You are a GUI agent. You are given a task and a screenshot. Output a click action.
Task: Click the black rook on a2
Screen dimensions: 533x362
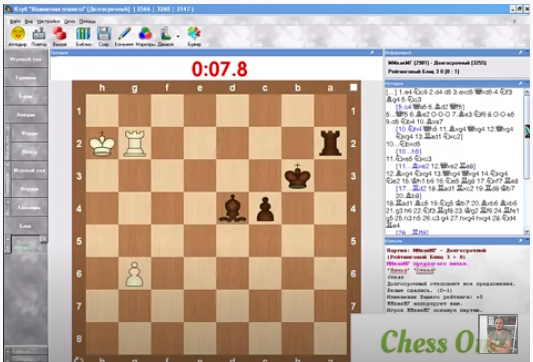(330, 143)
